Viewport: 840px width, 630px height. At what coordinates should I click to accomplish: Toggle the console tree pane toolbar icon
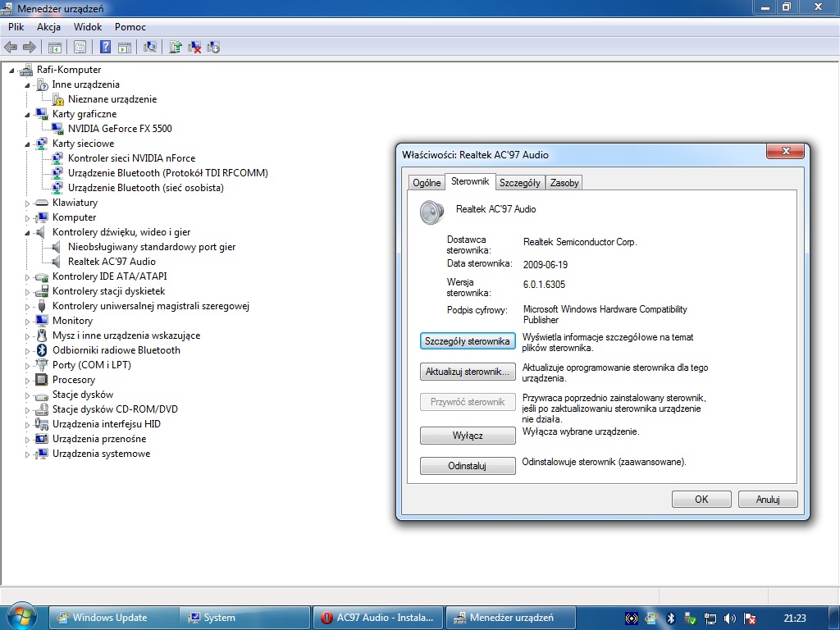tap(55, 47)
